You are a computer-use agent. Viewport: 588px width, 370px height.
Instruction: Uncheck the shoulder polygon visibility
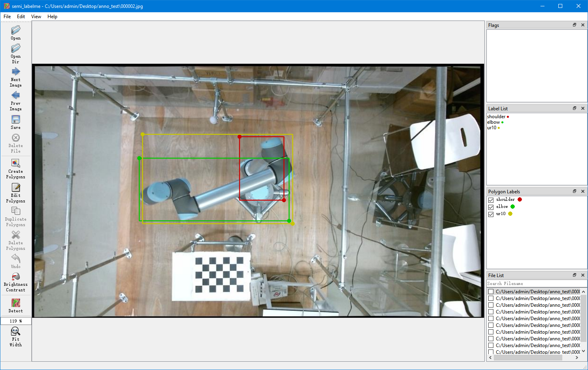pos(491,200)
